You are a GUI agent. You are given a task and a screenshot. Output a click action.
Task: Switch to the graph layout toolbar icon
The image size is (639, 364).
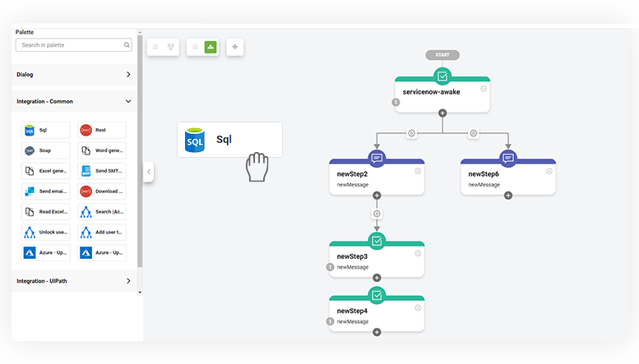point(171,47)
